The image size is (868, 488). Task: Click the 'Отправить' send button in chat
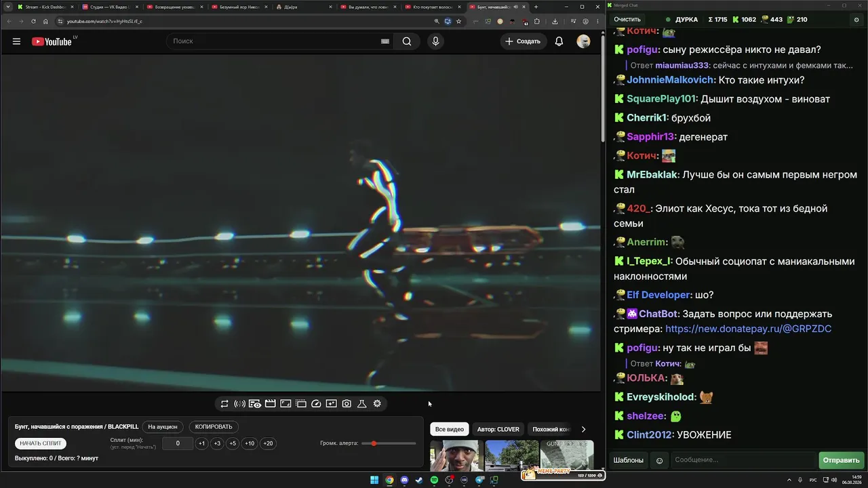841,460
